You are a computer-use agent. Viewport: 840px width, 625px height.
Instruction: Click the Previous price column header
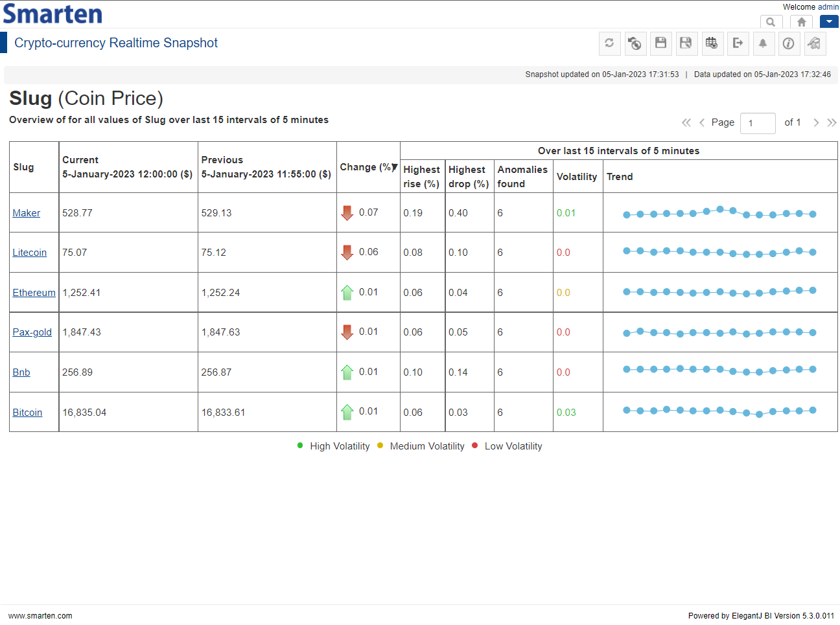266,167
